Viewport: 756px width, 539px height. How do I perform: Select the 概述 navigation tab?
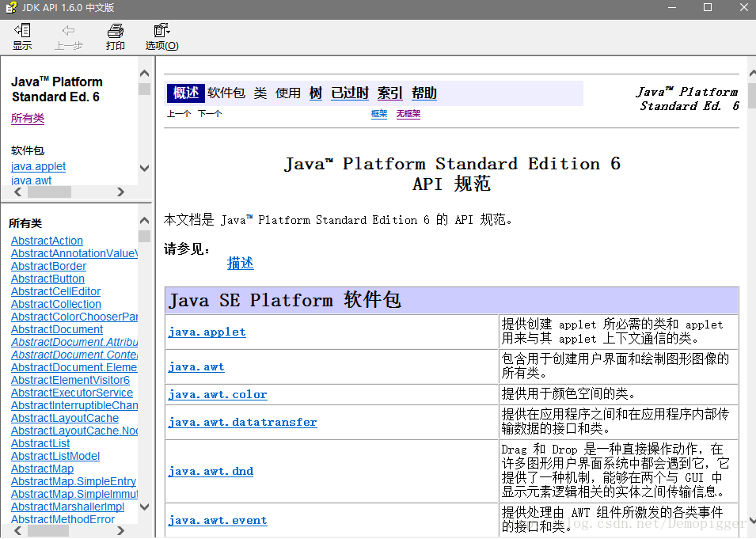(x=186, y=93)
